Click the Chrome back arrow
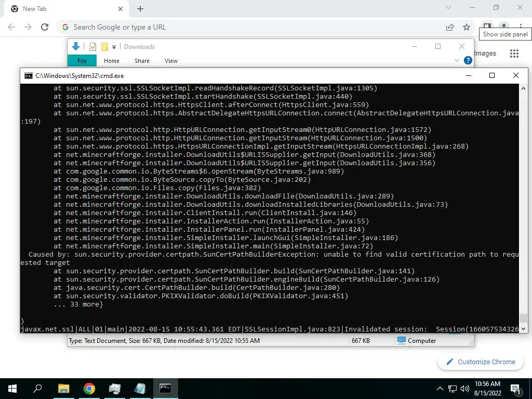Screen dimensions: 532x399 (11, 27)
